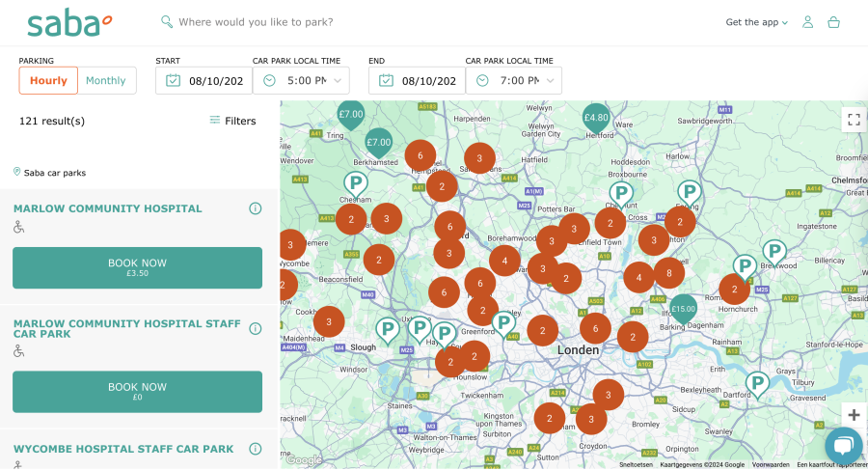Click the parking pin near Cheshunt
The height and width of the screenshot is (470, 868).
pyautogui.click(x=621, y=195)
